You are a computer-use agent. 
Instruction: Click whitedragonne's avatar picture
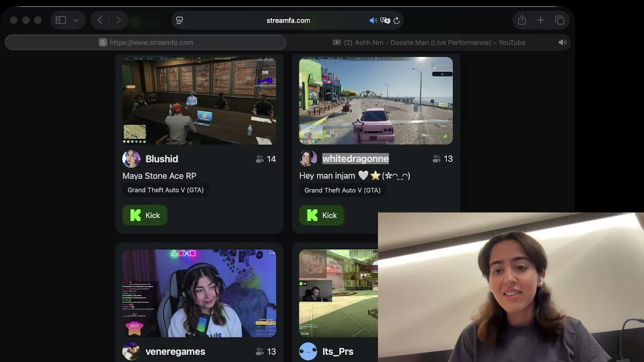(308, 159)
